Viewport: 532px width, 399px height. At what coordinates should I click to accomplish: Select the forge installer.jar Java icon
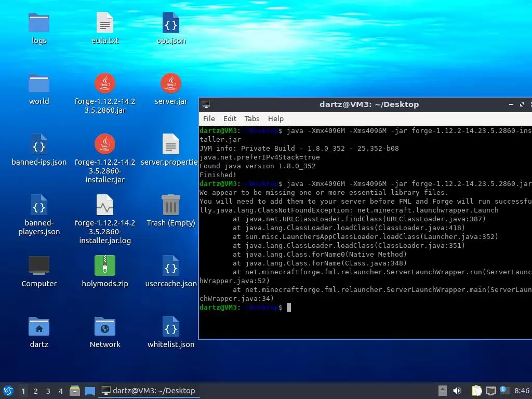[x=105, y=144]
